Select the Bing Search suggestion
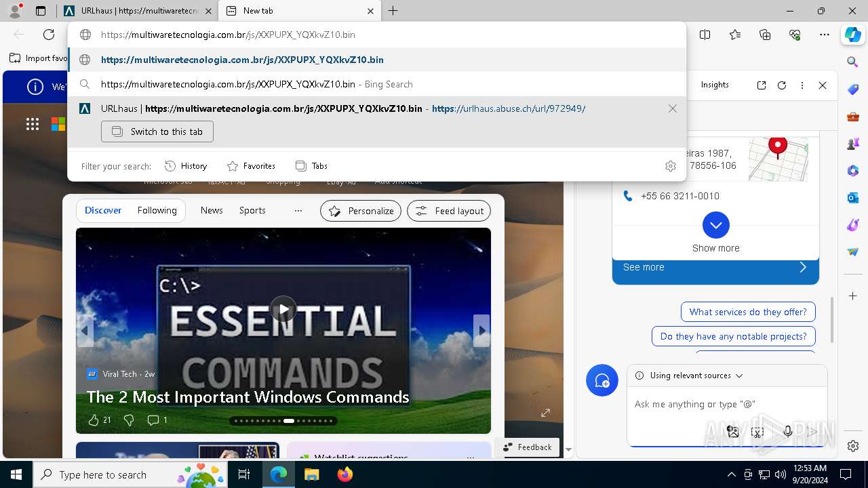 [x=377, y=84]
